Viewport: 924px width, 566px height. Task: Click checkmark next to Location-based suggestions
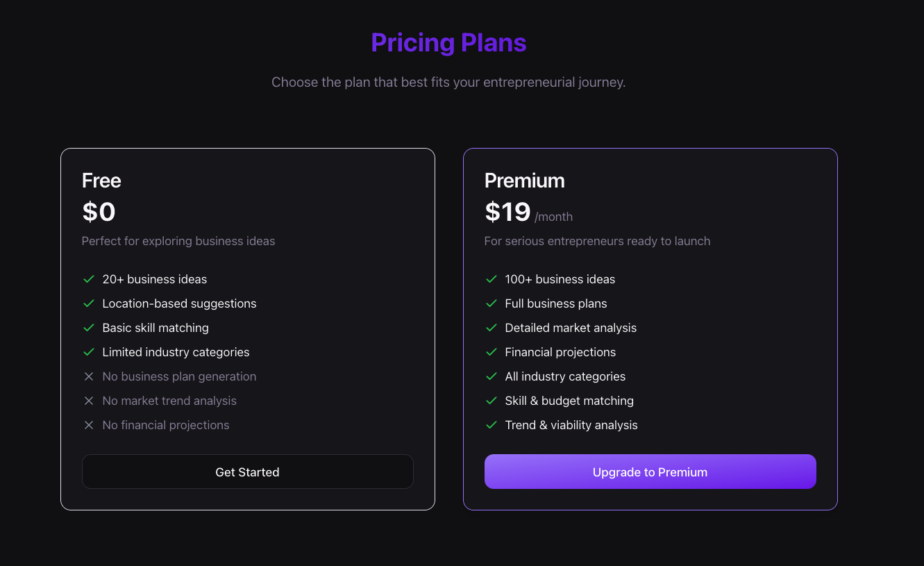pyautogui.click(x=89, y=303)
